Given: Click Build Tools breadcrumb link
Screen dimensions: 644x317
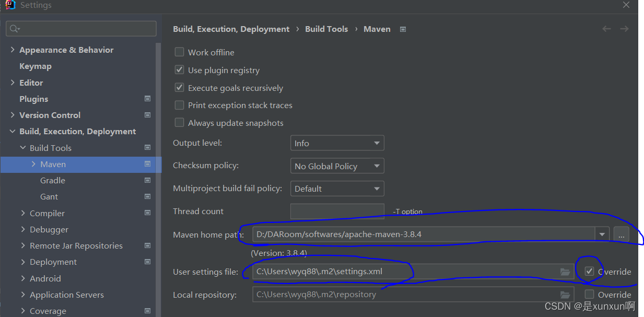Looking at the screenshot, I should (326, 29).
